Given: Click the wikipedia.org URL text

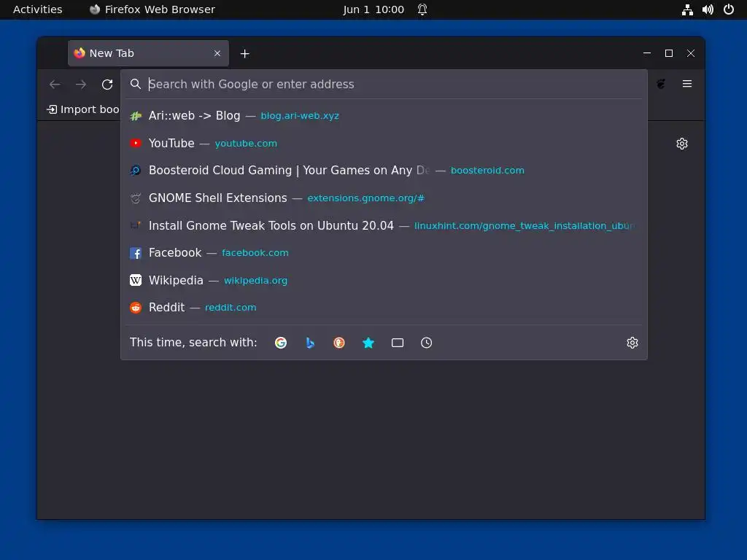Looking at the screenshot, I should 255,281.
